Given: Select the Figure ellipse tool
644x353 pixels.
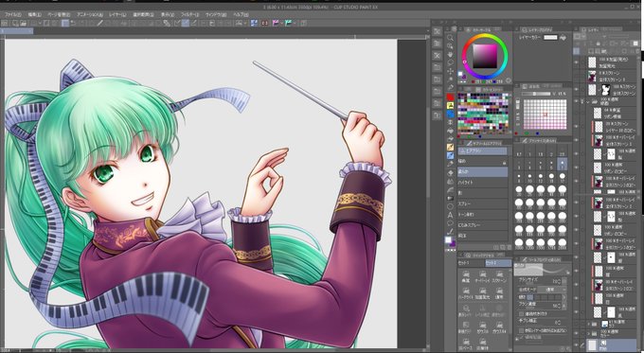Looking at the screenshot, I should click(450, 206).
